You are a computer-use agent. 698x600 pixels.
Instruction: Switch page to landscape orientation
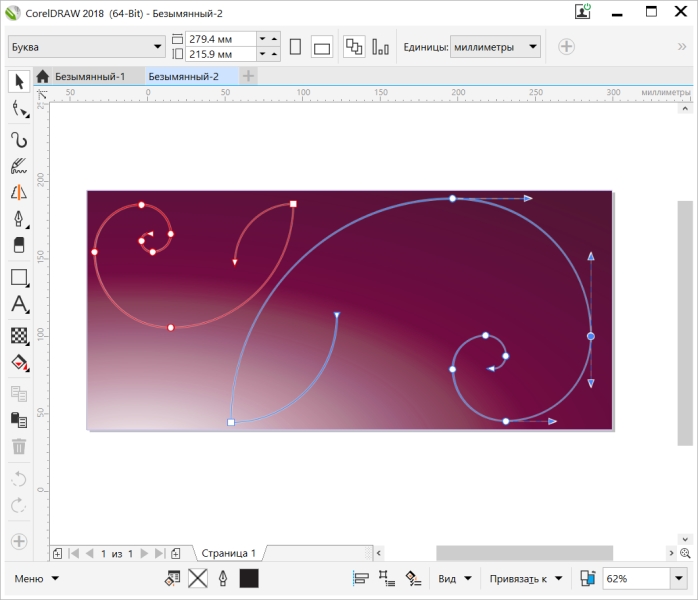click(321, 47)
